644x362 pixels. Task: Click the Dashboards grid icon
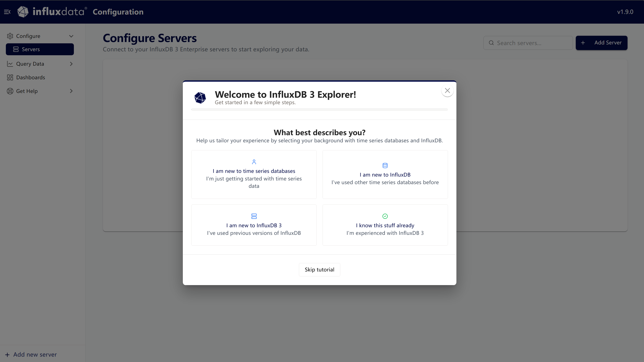[10, 78]
